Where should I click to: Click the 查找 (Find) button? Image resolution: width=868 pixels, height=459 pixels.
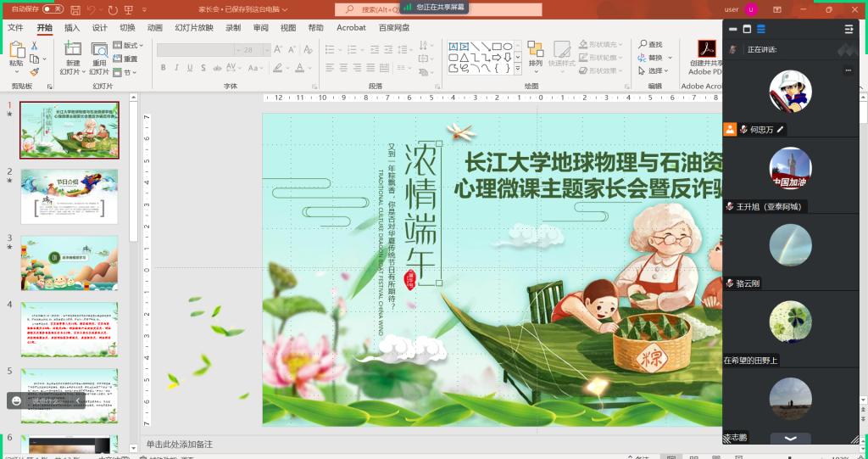coord(650,44)
